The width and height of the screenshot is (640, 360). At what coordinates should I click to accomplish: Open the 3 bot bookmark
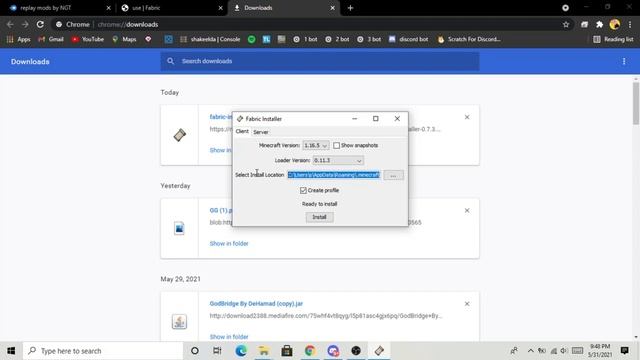[369, 39]
